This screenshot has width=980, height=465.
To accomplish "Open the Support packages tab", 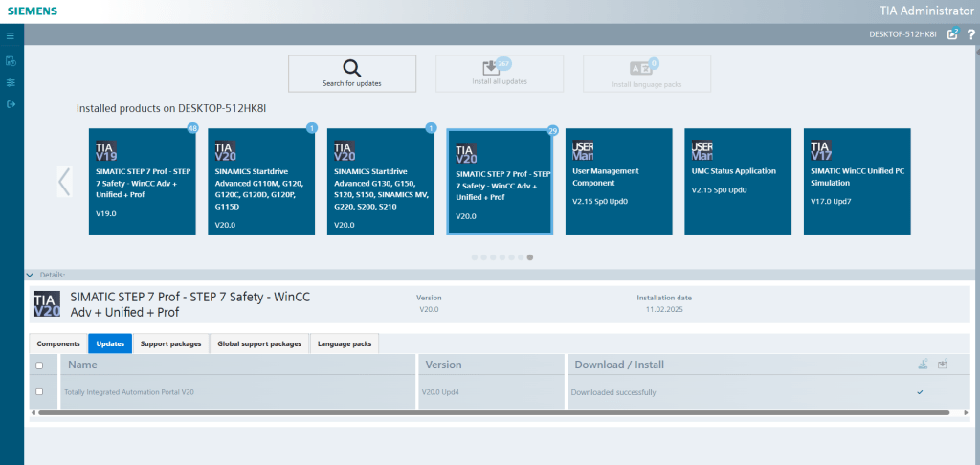I will tap(170, 343).
